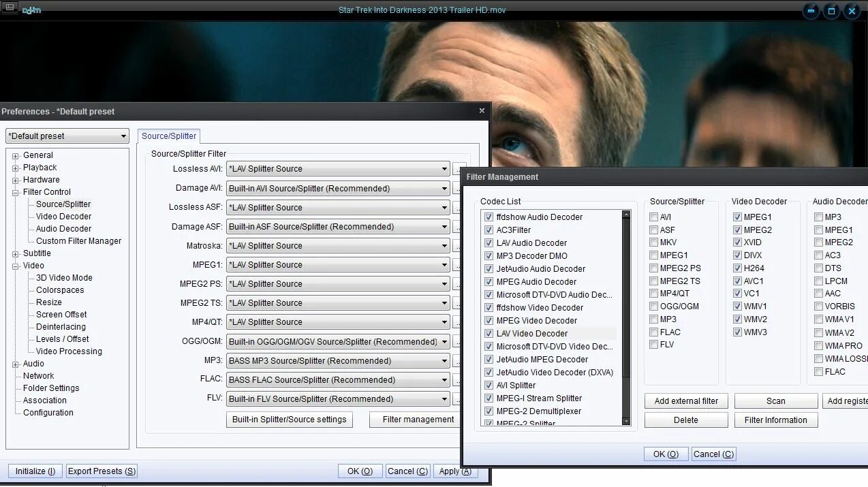
Task: Select Colorspaces under Video
Action: point(60,290)
